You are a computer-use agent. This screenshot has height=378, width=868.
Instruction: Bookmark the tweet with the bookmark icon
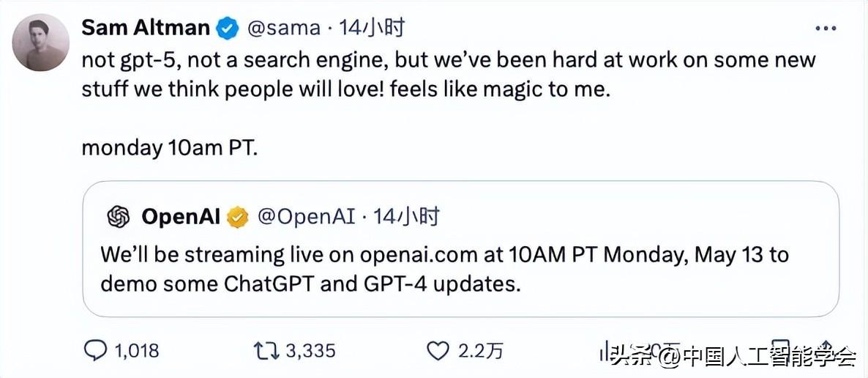coord(782,351)
